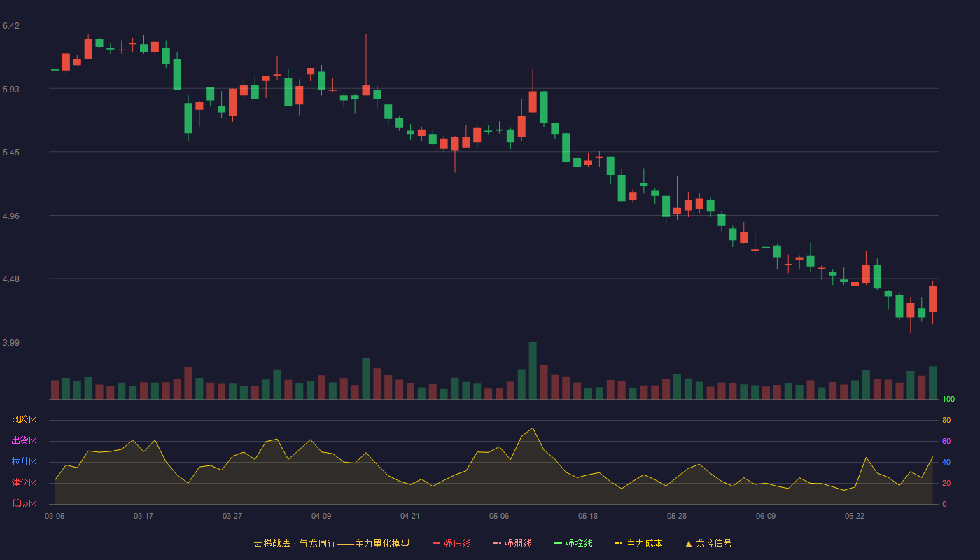980x560 pixels.
Task: Click the 03-27 date label
Action: click(x=232, y=516)
